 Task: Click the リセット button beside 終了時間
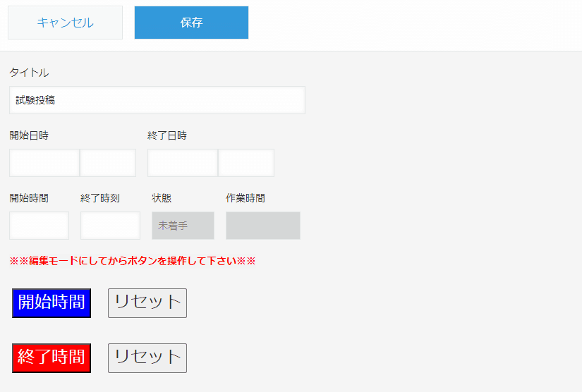(x=147, y=358)
